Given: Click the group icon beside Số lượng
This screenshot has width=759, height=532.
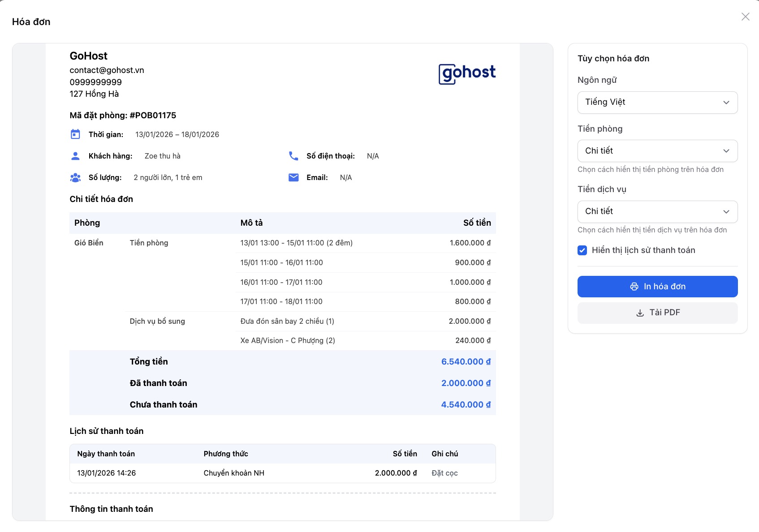Looking at the screenshot, I should click(75, 178).
